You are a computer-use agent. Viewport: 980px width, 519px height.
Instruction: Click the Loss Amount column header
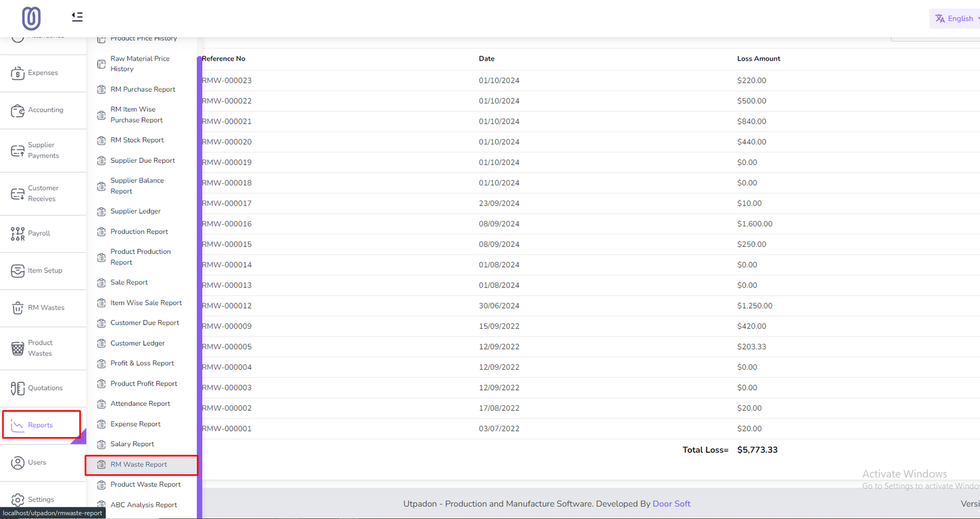tap(758, 59)
